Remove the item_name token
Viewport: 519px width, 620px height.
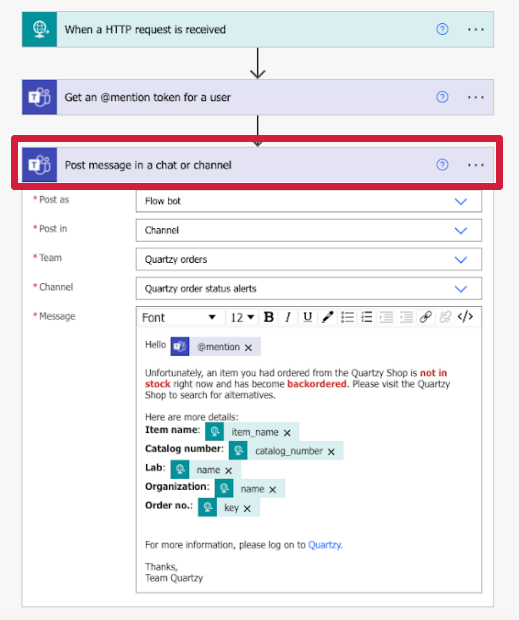pyautogui.click(x=287, y=433)
